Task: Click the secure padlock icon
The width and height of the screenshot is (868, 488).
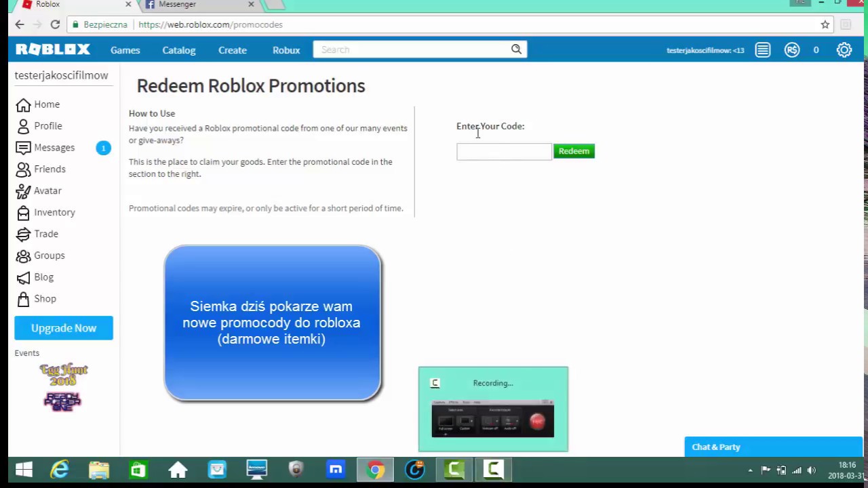Action: pyautogui.click(x=75, y=24)
